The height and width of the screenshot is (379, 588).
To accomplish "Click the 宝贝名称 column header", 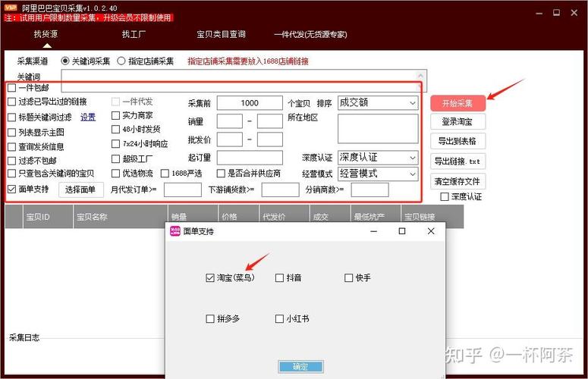I will point(121,217).
